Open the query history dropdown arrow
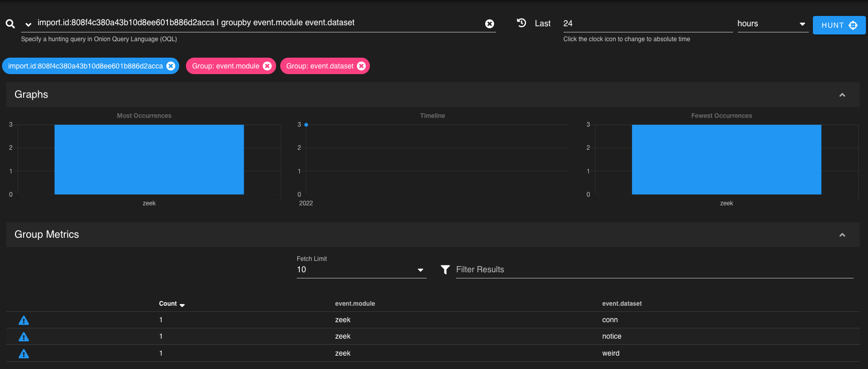 (x=28, y=24)
